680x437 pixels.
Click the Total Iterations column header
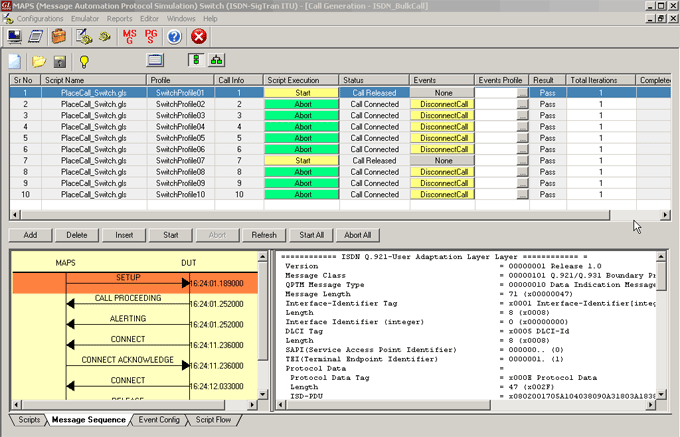601,80
